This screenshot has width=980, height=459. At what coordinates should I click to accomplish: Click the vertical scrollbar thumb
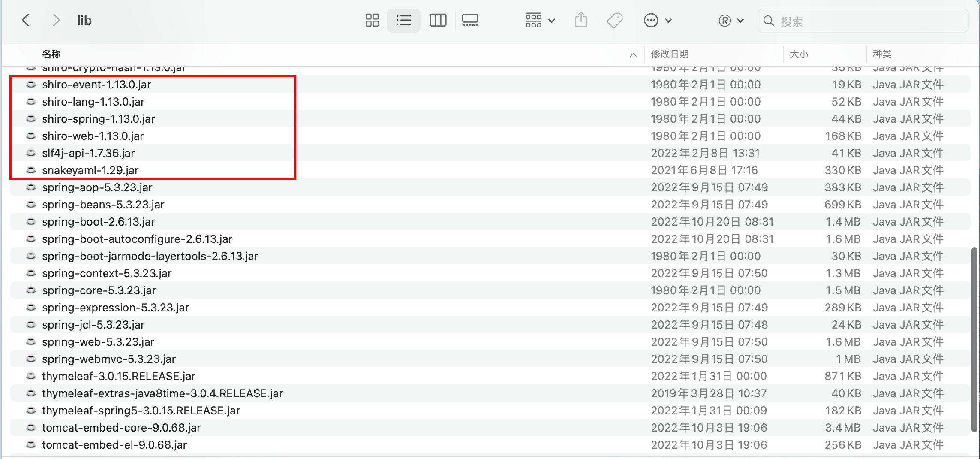tap(974, 339)
